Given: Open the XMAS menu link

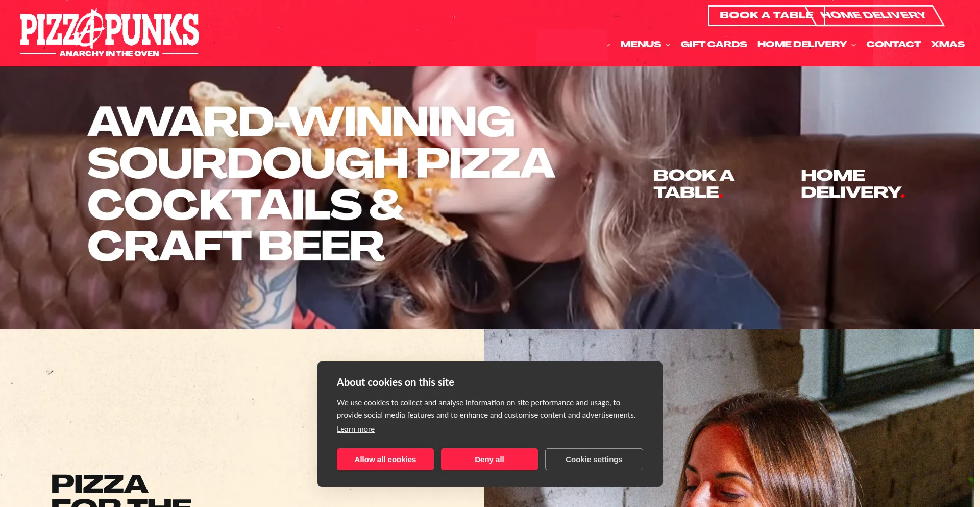Looking at the screenshot, I should (947, 44).
